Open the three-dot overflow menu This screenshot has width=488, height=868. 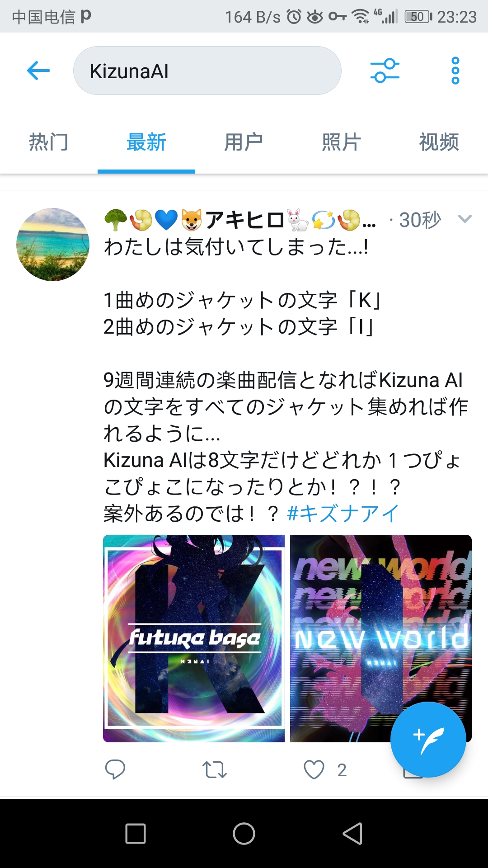coord(455,71)
